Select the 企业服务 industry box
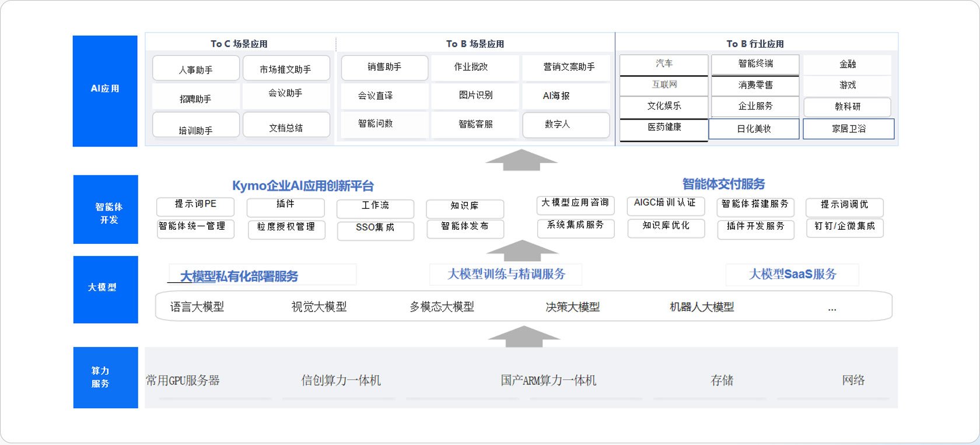The image size is (980, 445). [x=755, y=107]
